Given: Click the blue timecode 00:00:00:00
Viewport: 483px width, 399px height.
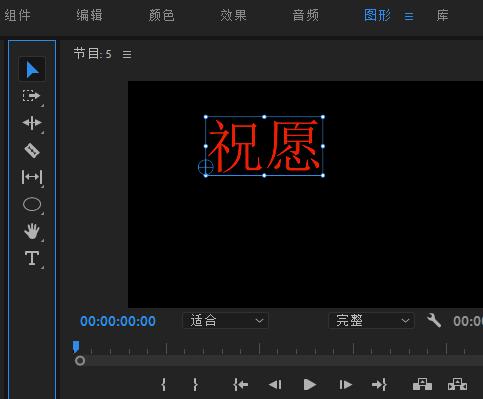Looking at the screenshot, I should click(x=118, y=321).
